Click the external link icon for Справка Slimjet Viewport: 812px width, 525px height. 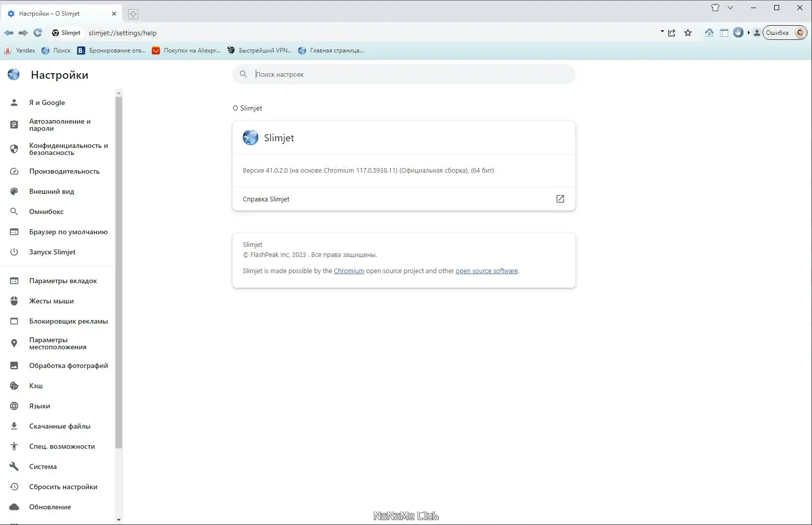(x=560, y=199)
